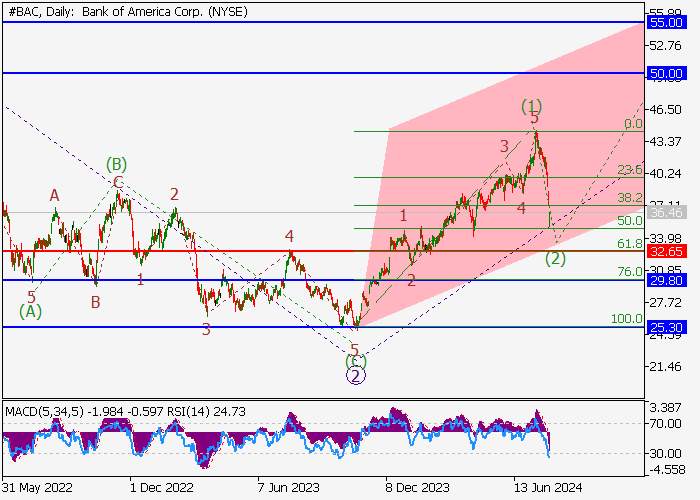Viewport: 700px width, 500px height.
Task: Click the chart title '#BAC, Daily: Bank of America Corp. (NYSE)'
Action: 128,12
